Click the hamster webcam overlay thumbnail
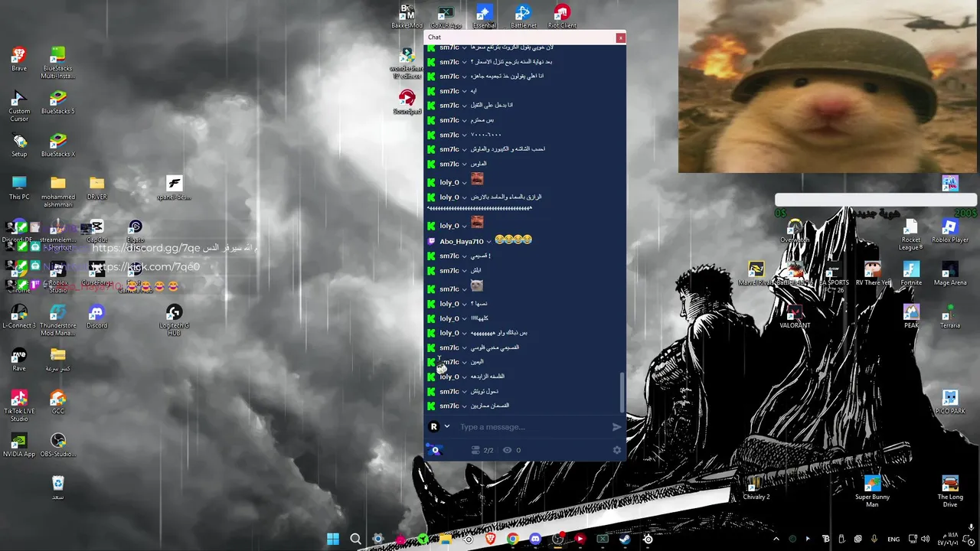The image size is (980, 551). point(828,86)
